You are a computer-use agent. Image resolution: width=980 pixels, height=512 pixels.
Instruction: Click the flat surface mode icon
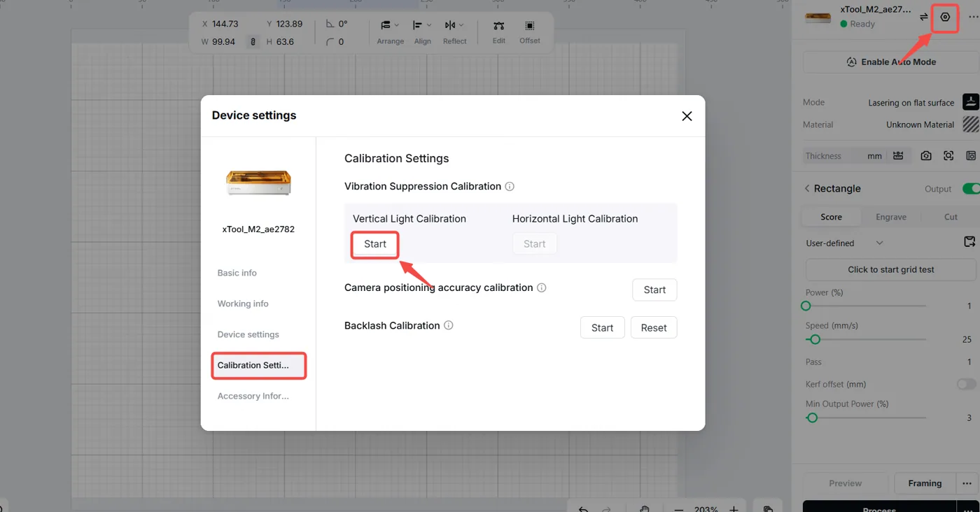[970, 102]
